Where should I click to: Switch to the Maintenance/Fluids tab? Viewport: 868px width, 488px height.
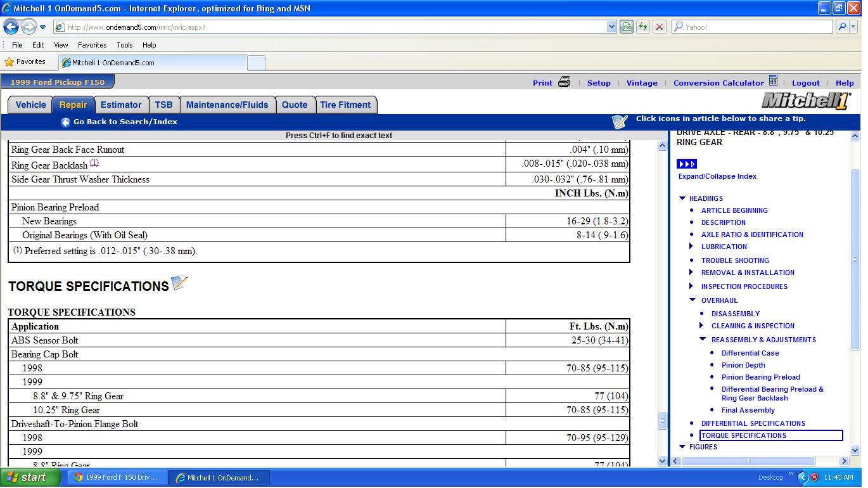click(x=227, y=105)
